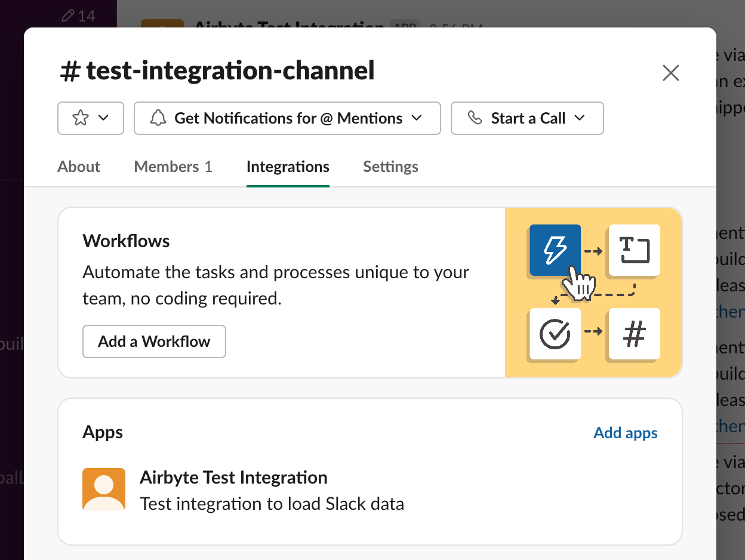
Task: Click the Airbyte Test Integration app avatar
Action: (x=104, y=490)
